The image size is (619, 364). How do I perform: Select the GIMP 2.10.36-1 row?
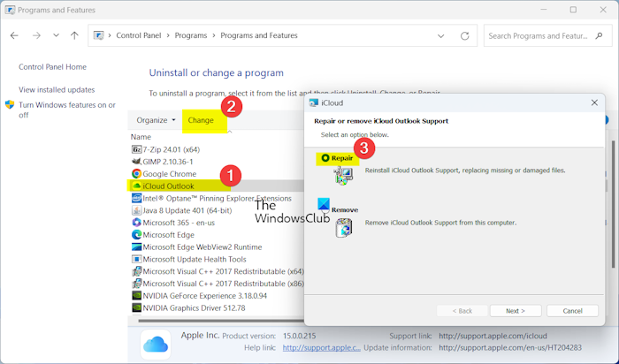pos(216,162)
